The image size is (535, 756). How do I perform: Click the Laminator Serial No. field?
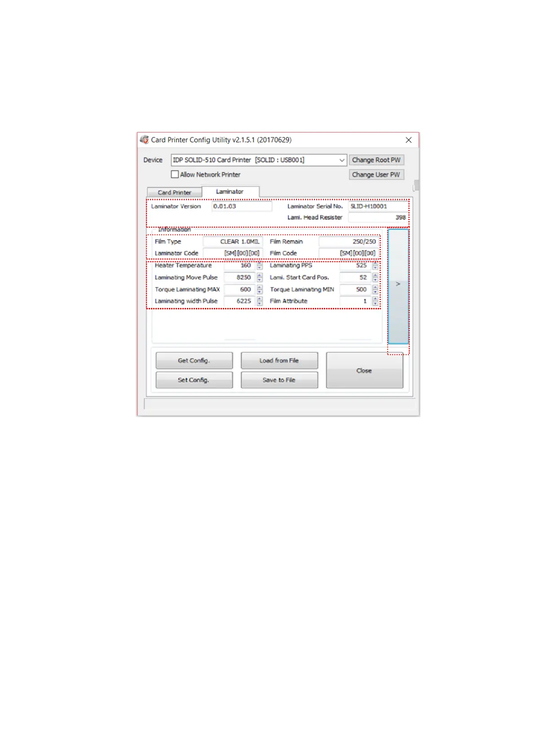coord(378,206)
